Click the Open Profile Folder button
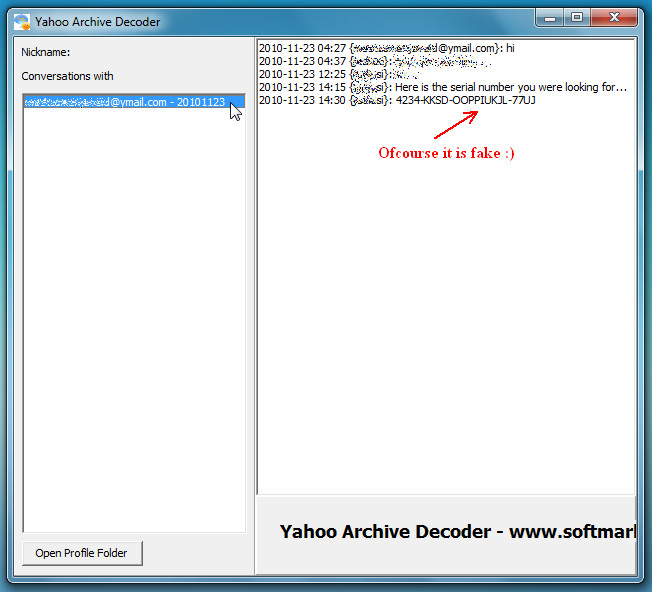 82,553
